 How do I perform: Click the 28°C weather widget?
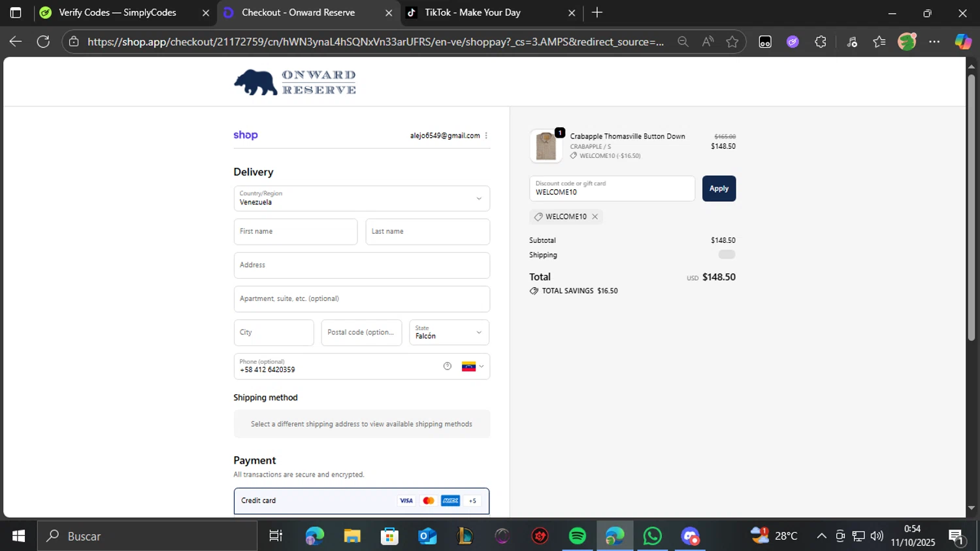point(774,536)
